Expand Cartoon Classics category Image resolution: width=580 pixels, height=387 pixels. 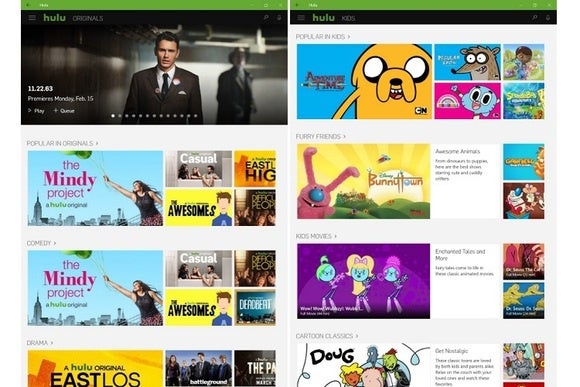point(327,336)
